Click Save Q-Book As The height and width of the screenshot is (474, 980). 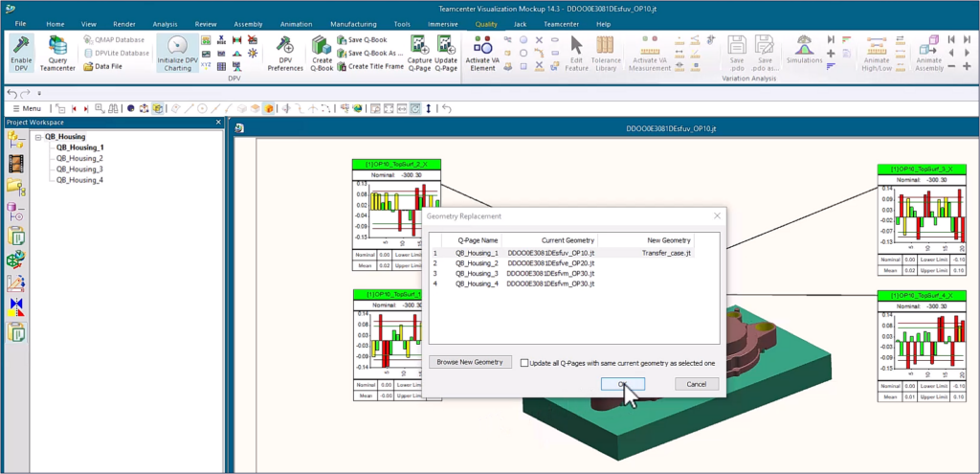(x=370, y=54)
